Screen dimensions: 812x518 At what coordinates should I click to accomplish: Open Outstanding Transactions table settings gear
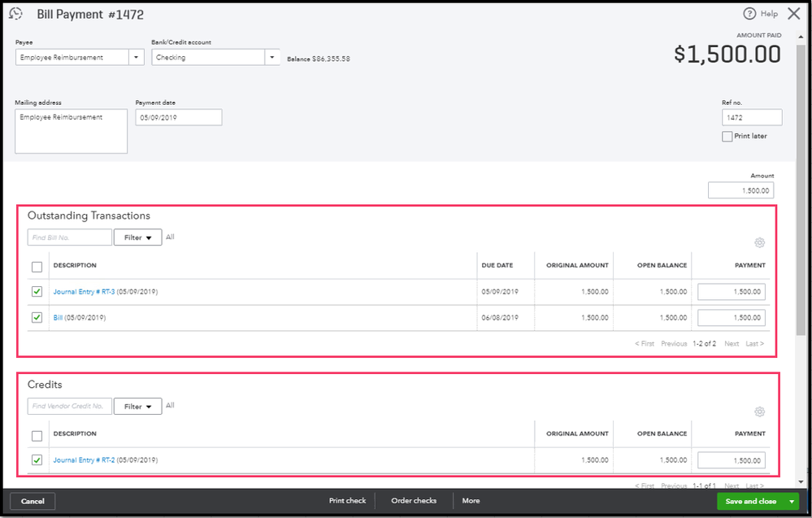[759, 242]
